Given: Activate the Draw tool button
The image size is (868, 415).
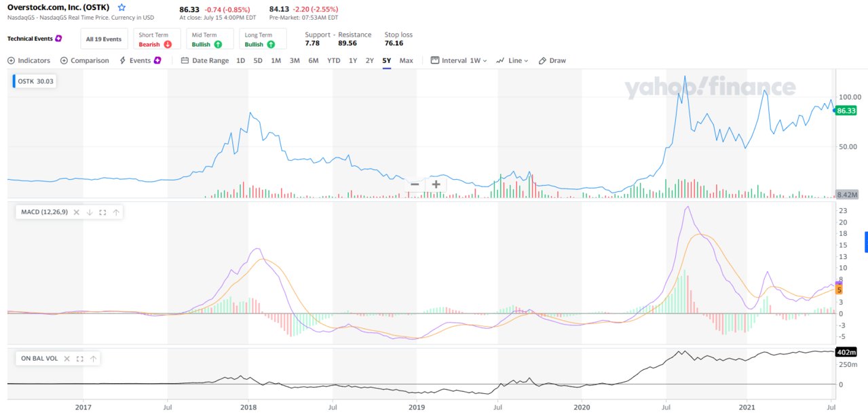Looking at the screenshot, I should click(552, 60).
